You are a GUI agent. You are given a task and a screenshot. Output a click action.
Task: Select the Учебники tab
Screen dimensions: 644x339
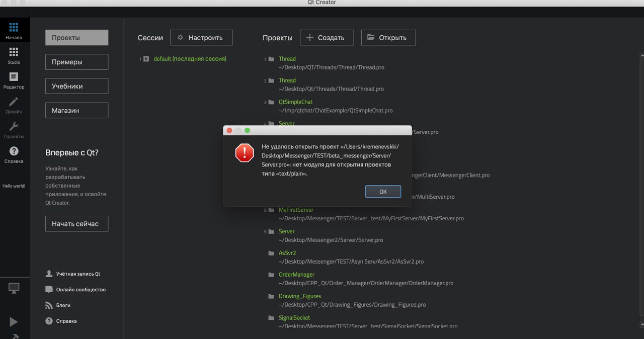(x=77, y=86)
